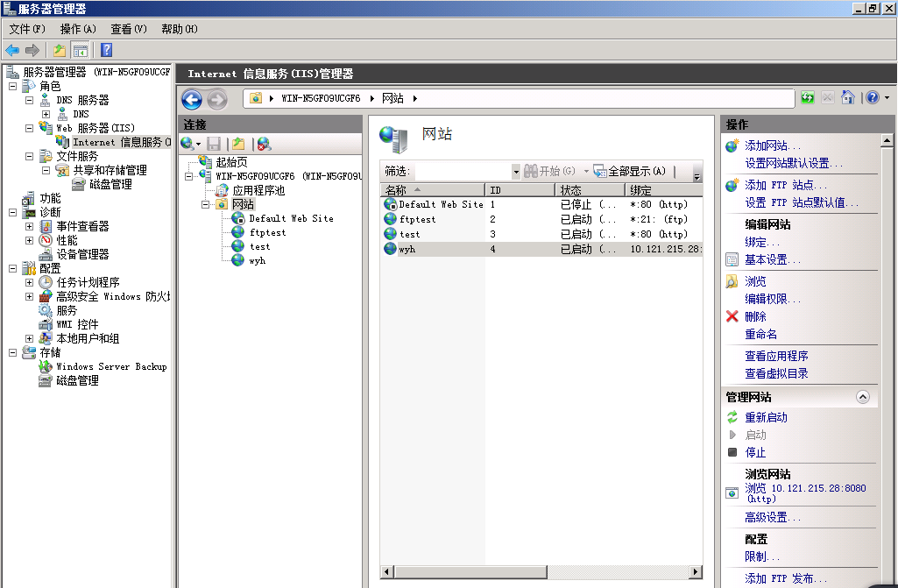
Task: Sort by the 状态 column header
Action: click(x=590, y=189)
